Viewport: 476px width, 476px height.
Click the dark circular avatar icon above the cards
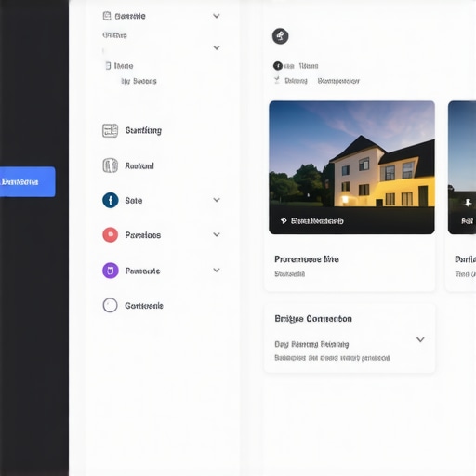click(280, 36)
